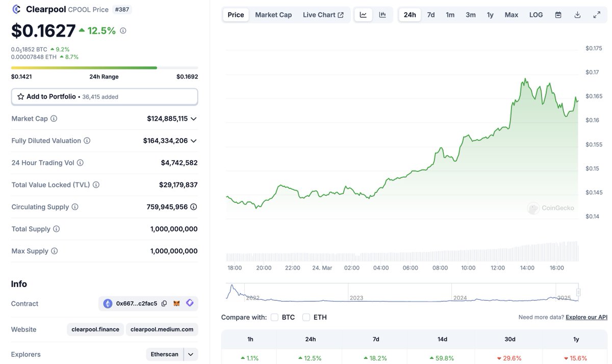The width and height of the screenshot is (612, 364).
Task: Switch to the candlestick chart icon
Action: [380, 14]
